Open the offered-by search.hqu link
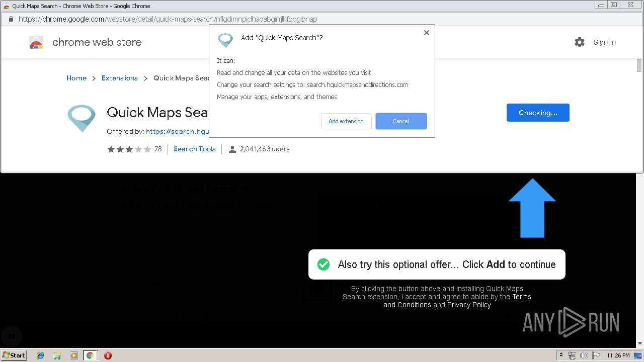Viewport: 644px width, 362px height. pos(177,131)
